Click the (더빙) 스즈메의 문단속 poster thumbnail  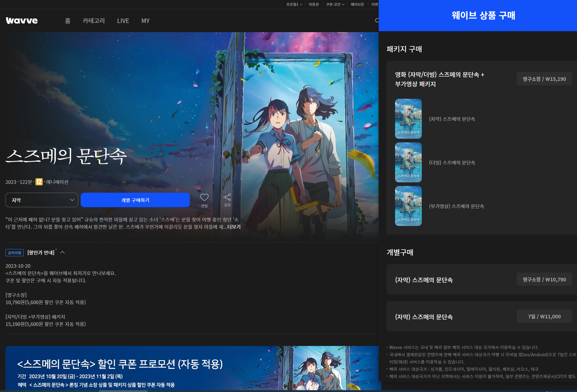point(408,162)
